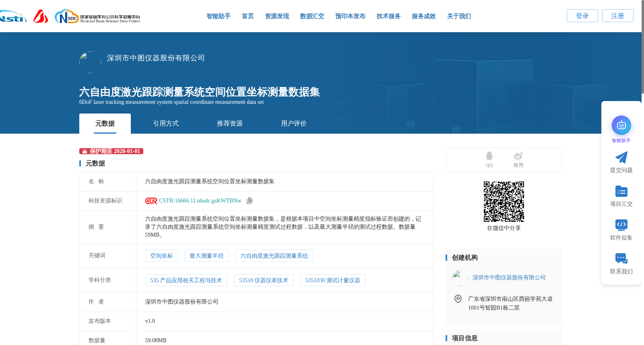
Task: Select the 空间坐标 keyword tag
Action: point(162,256)
